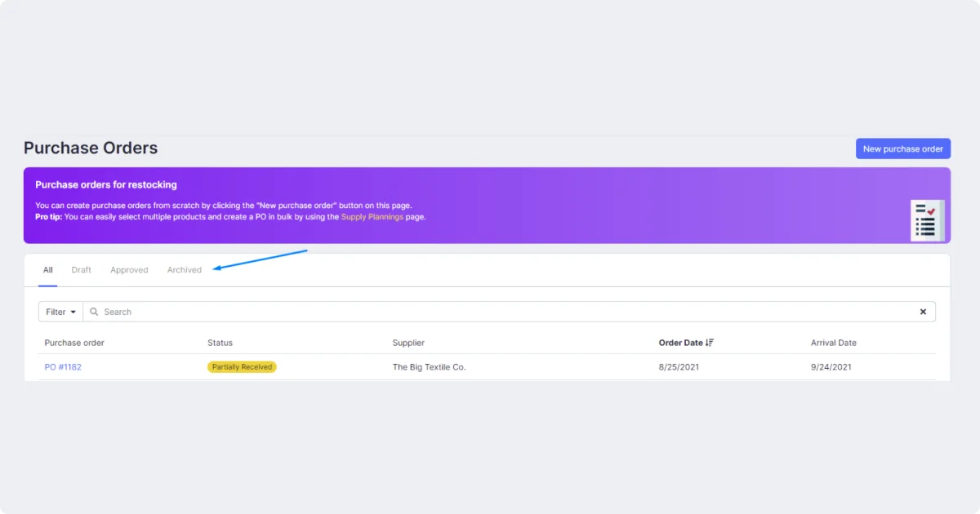The width and height of the screenshot is (980, 514).
Task: Click the checklist illustration in the banner
Action: 927,220
